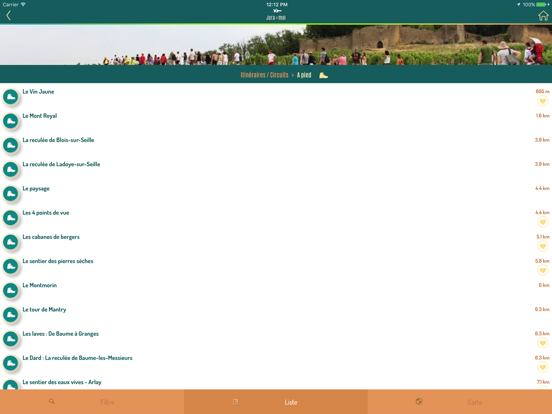Open Les cabanes de bergers
The width and height of the screenshot is (552, 414).
[x=276, y=242]
